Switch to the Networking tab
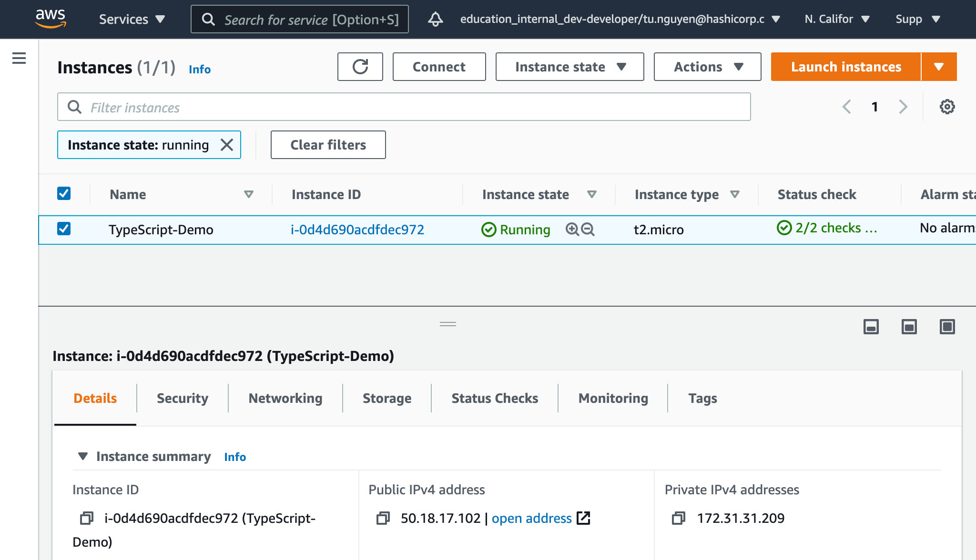The height and width of the screenshot is (560, 976). [285, 398]
